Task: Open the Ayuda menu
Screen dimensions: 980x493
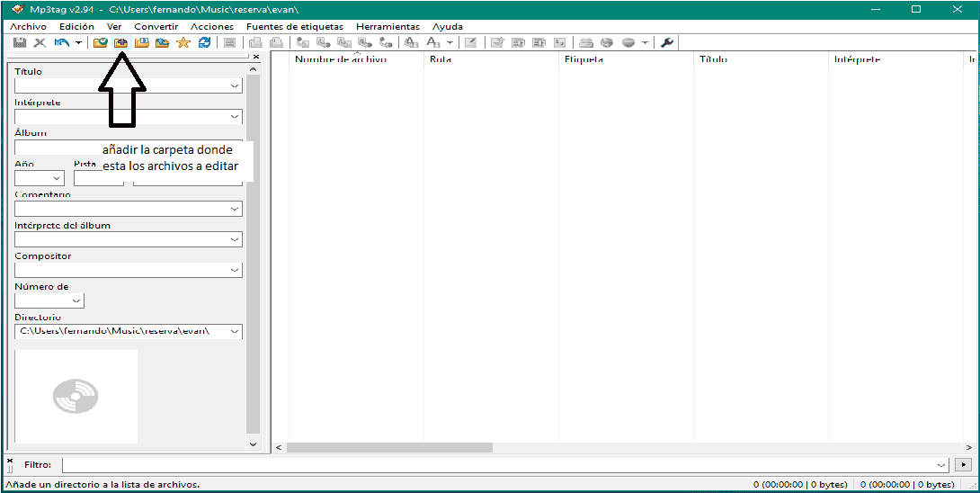Action: tap(448, 27)
